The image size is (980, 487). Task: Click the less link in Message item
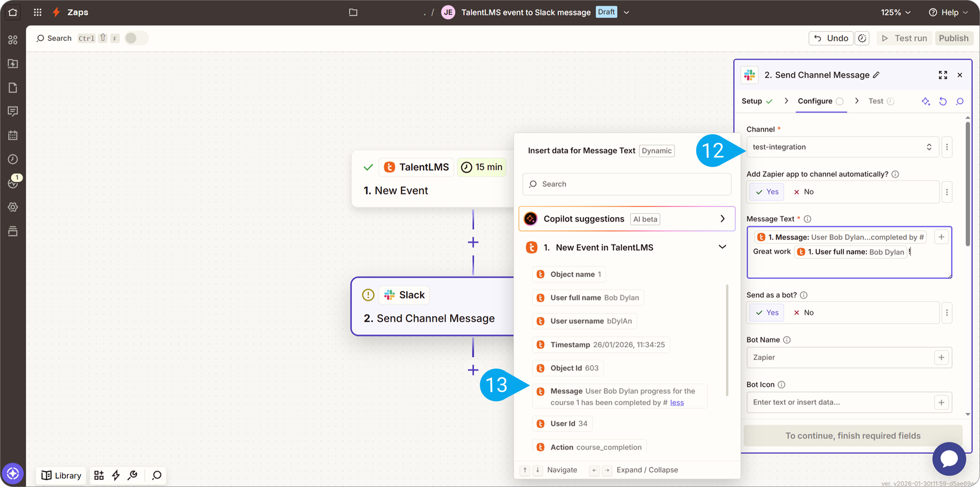[x=677, y=402]
